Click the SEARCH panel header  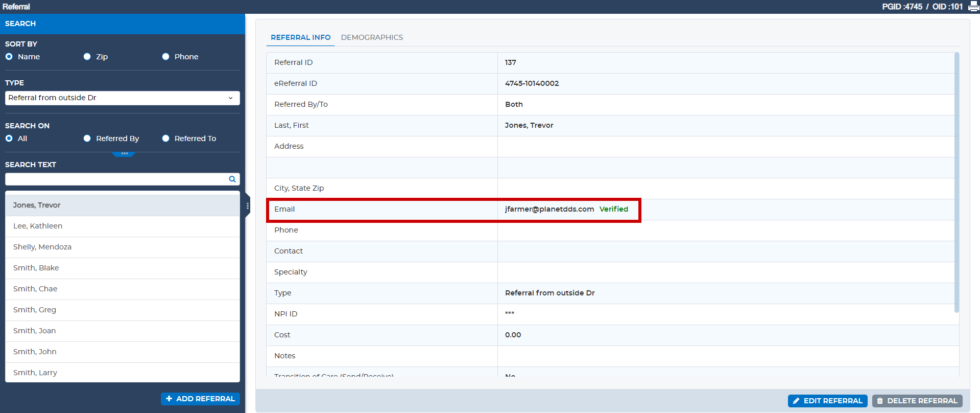[x=123, y=24]
